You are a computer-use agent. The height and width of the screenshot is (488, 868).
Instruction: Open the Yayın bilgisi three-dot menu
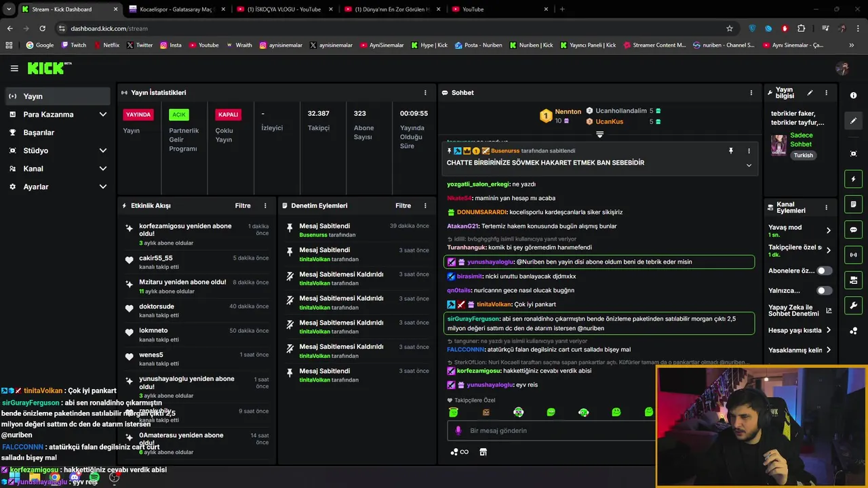[826, 93]
